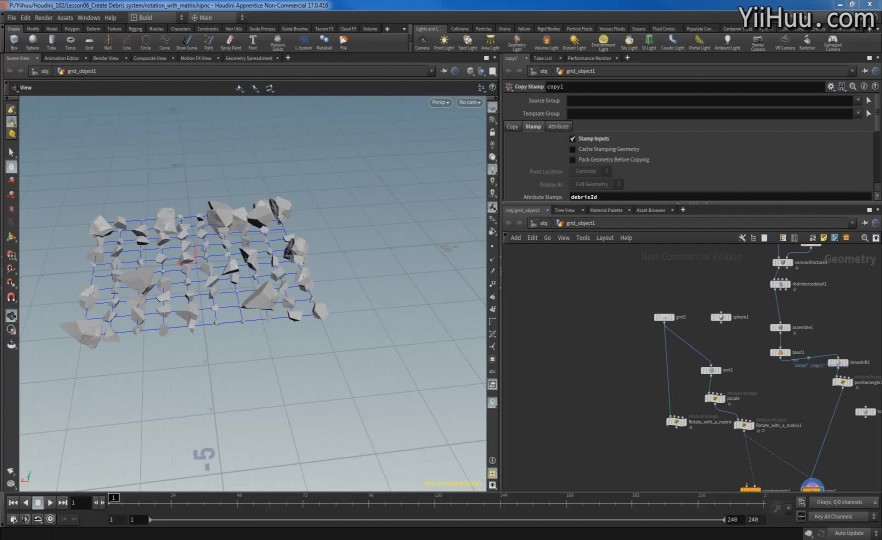Select the Metaball shelf tool
This screenshot has width=882, height=540.
324,42
